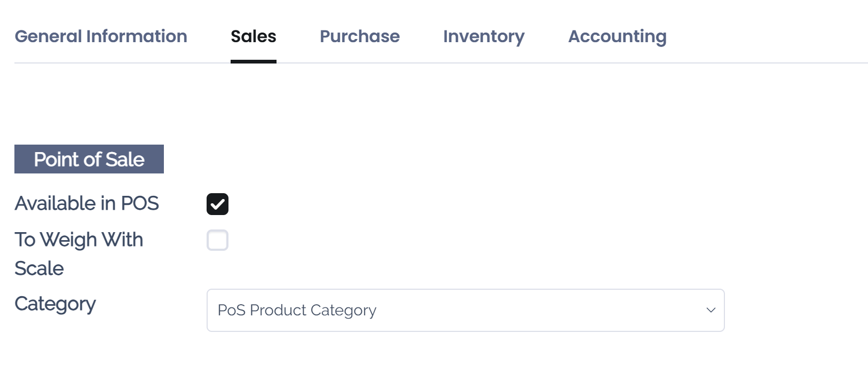Go to the Accounting tab
Viewport: 868px width, 373px height.
(x=617, y=36)
